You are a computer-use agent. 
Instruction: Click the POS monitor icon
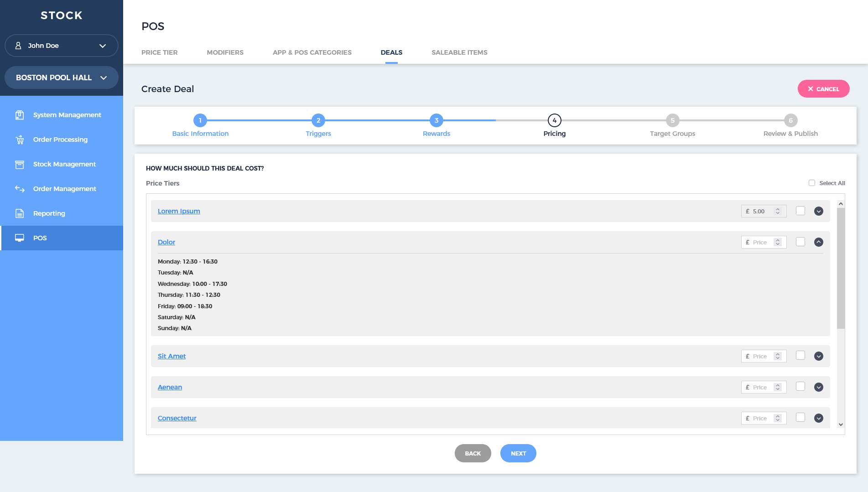[x=20, y=238]
